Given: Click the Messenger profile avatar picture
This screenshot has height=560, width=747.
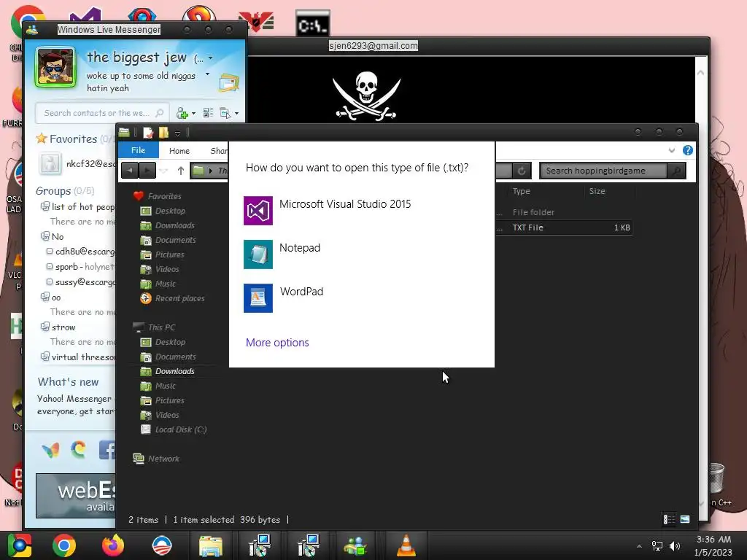Looking at the screenshot, I should coord(55,67).
